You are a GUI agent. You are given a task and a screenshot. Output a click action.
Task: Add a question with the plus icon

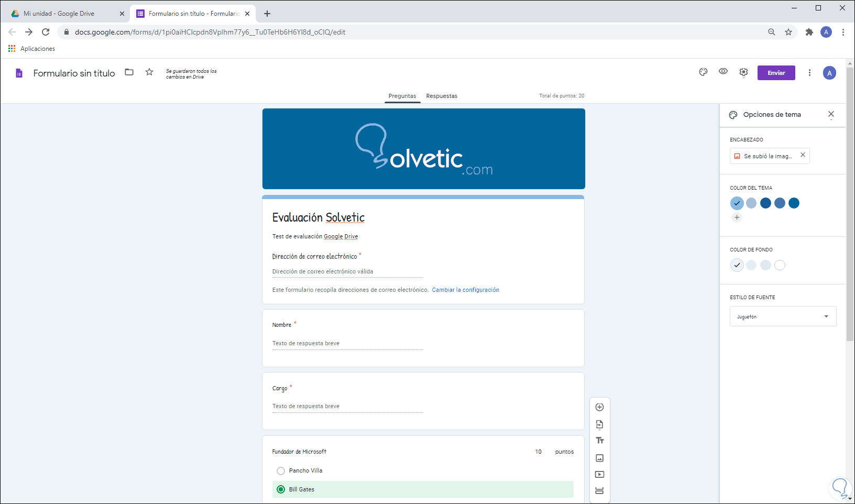[x=600, y=407]
